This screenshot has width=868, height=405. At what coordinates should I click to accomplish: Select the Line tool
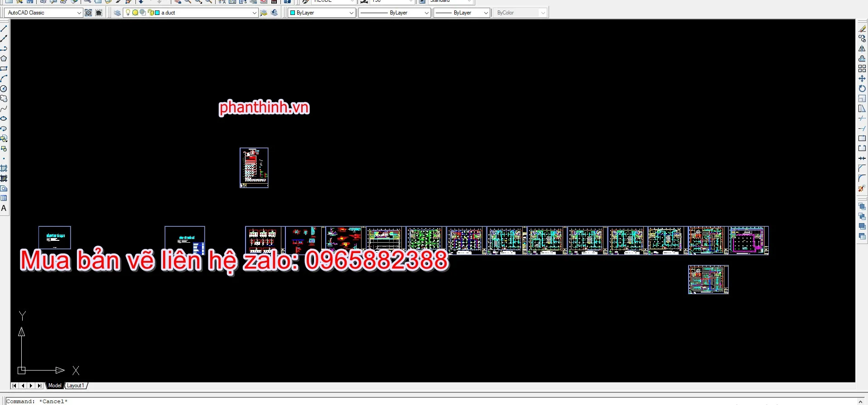click(x=4, y=29)
